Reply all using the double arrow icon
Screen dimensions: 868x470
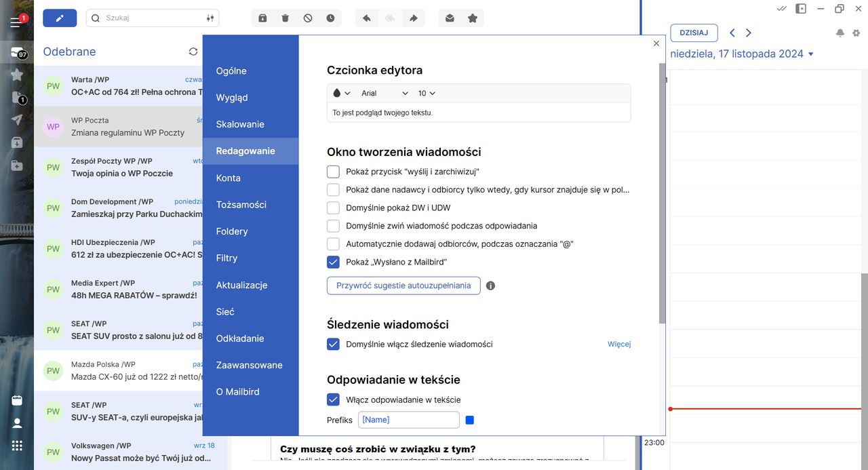pos(390,18)
